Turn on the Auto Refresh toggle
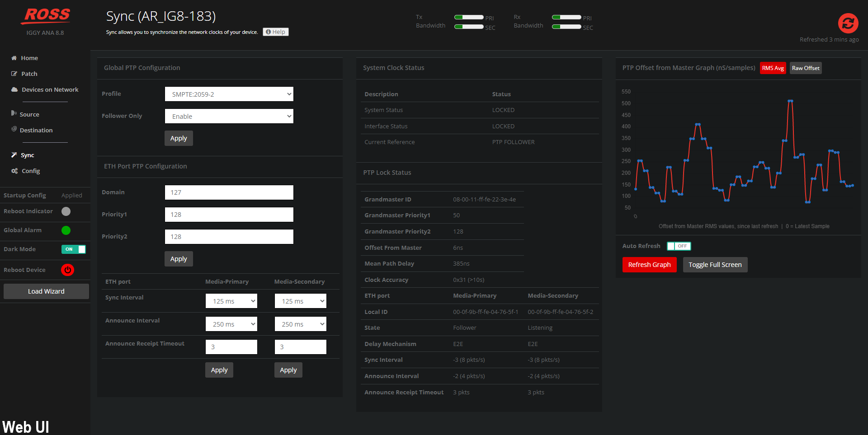Screen dimensions: 868x435 click(x=679, y=246)
